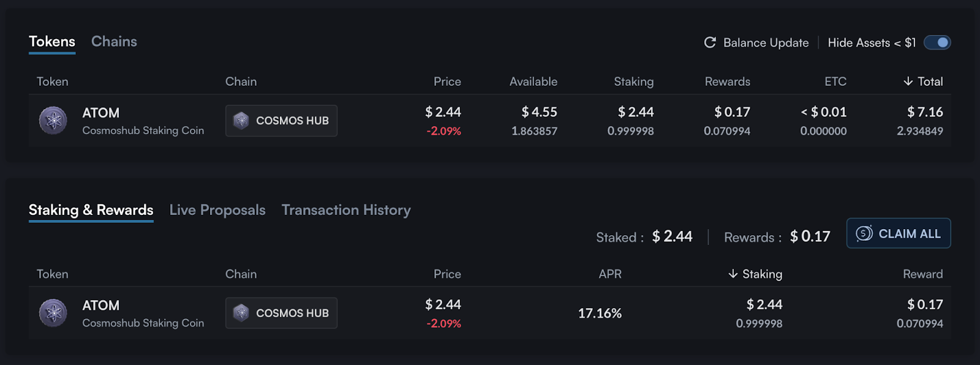The height and width of the screenshot is (365, 980).
Task: Click the Cosmos Hub chain badge in Tokens row
Action: [x=281, y=121]
